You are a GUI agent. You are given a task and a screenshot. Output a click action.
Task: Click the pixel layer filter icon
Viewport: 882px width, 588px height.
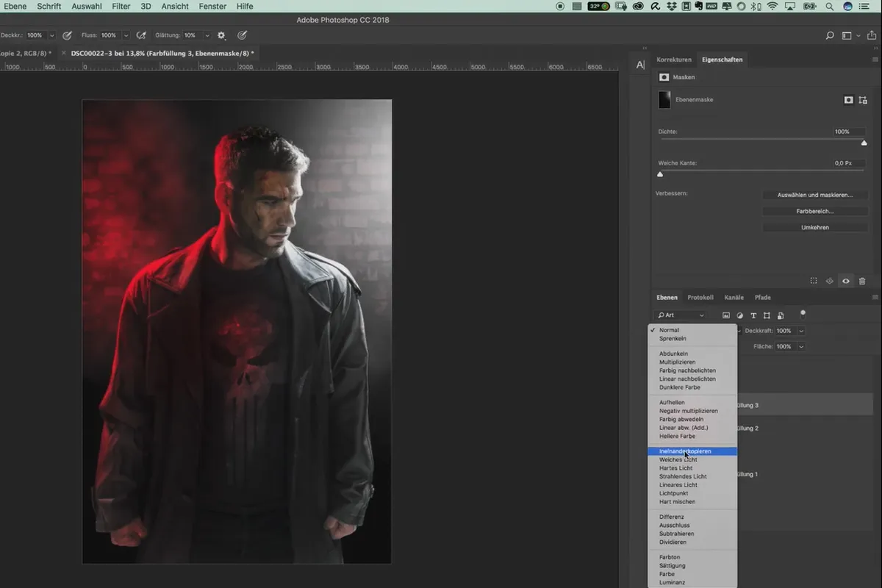pyautogui.click(x=726, y=315)
